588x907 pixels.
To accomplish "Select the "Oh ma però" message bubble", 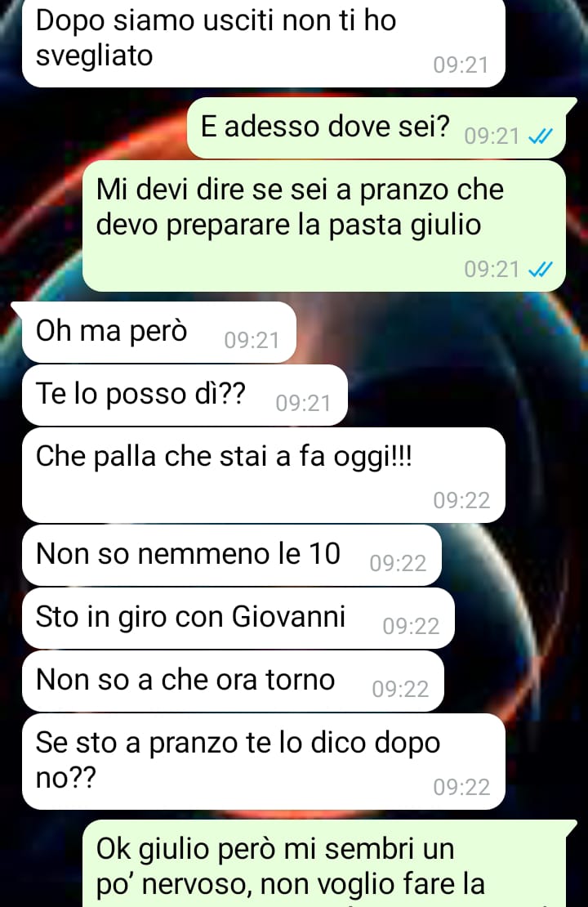I will (159, 332).
